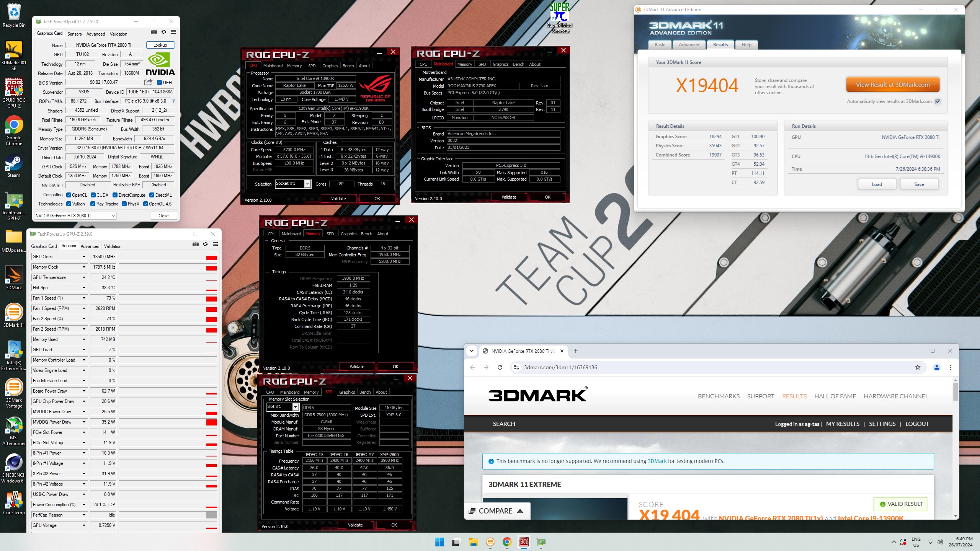Toggle Ray Tracing checkbox
This screenshot has height=551, width=980.
93,204
